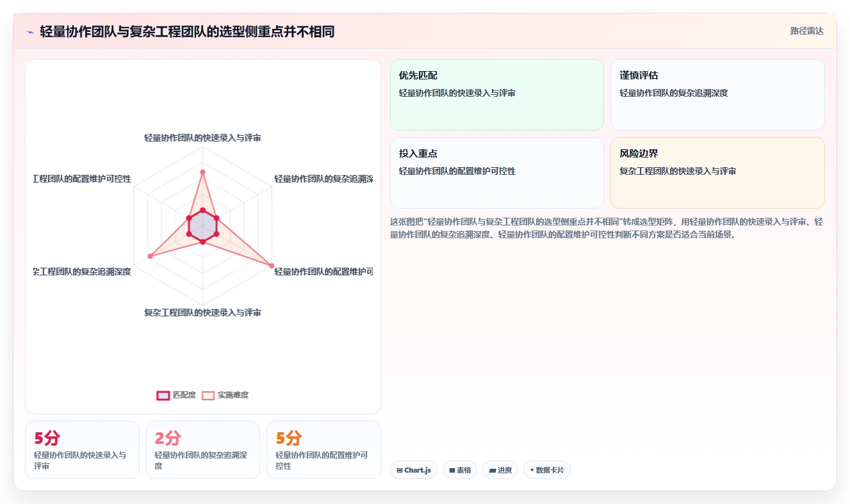Viewport: 850px width, 504px height.
Task: Click the red 5分 快速录入与评审 stat card
Action: [x=82, y=450]
